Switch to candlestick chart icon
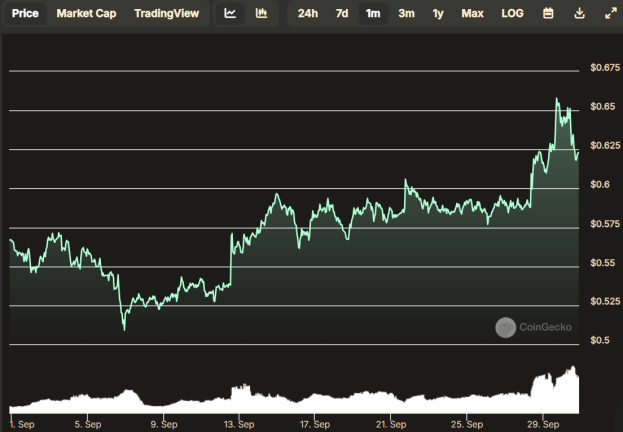Screen dimensions: 623x432 click(261, 14)
